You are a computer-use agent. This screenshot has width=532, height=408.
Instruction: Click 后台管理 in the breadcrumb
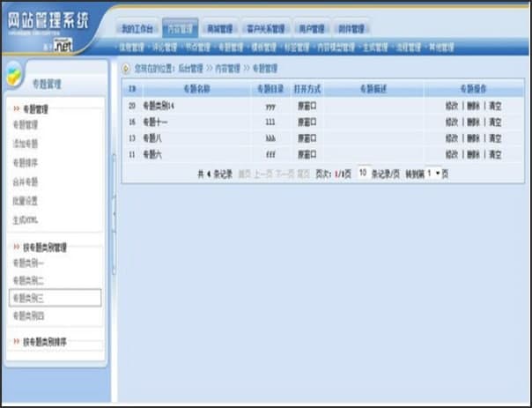pos(190,69)
